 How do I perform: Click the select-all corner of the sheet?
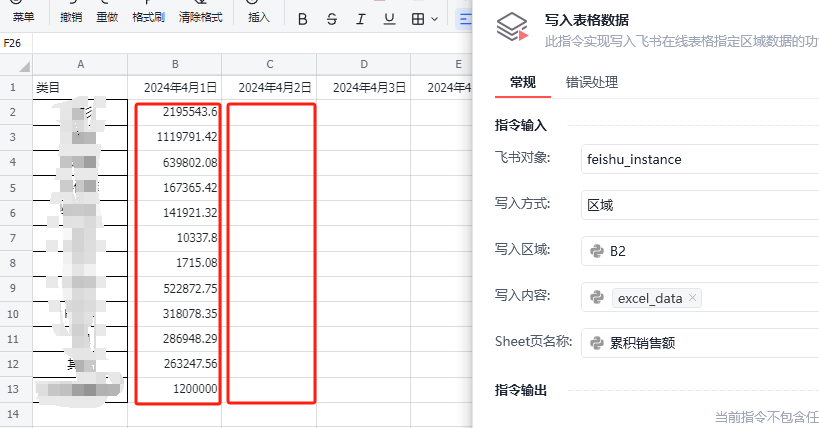pos(16,64)
